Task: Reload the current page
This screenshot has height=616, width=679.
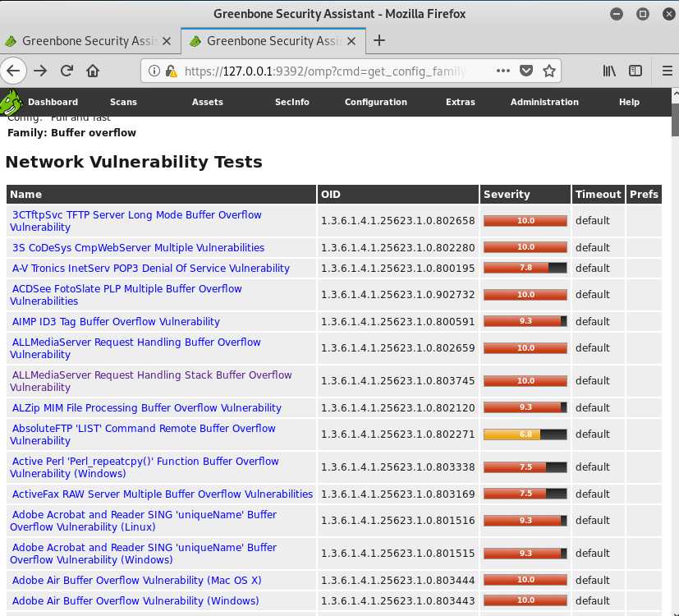Action: pos(67,71)
